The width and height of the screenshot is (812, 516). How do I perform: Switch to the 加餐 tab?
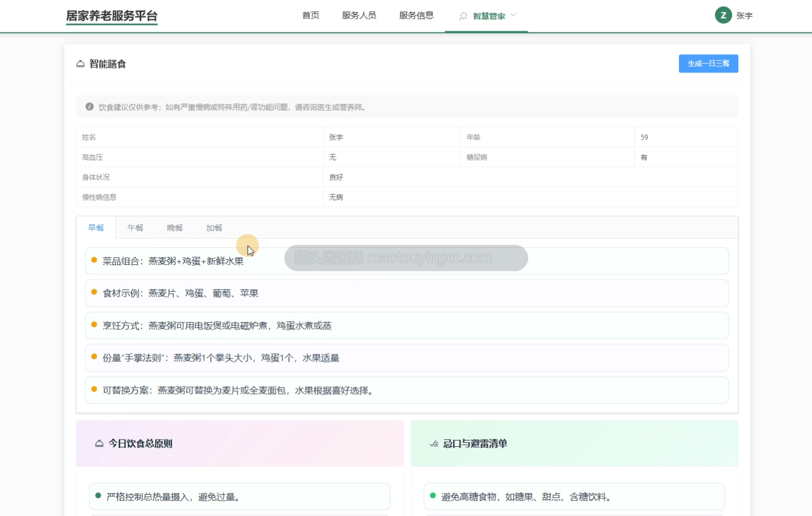214,228
